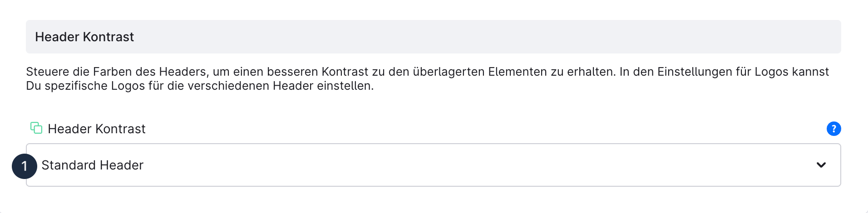This screenshot has width=868, height=213.
Task: Click the Header Kontrast field label
Action: pyautogui.click(x=97, y=129)
